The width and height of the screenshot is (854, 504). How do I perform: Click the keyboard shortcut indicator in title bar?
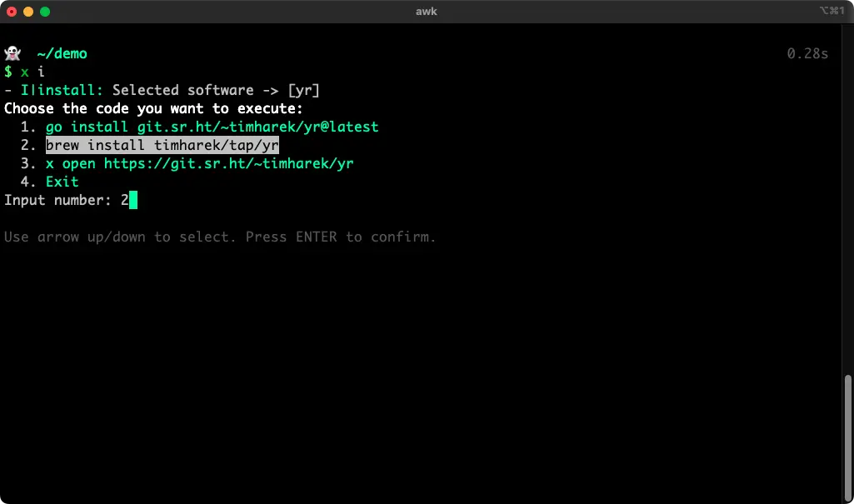pyautogui.click(x=832, y=10)
